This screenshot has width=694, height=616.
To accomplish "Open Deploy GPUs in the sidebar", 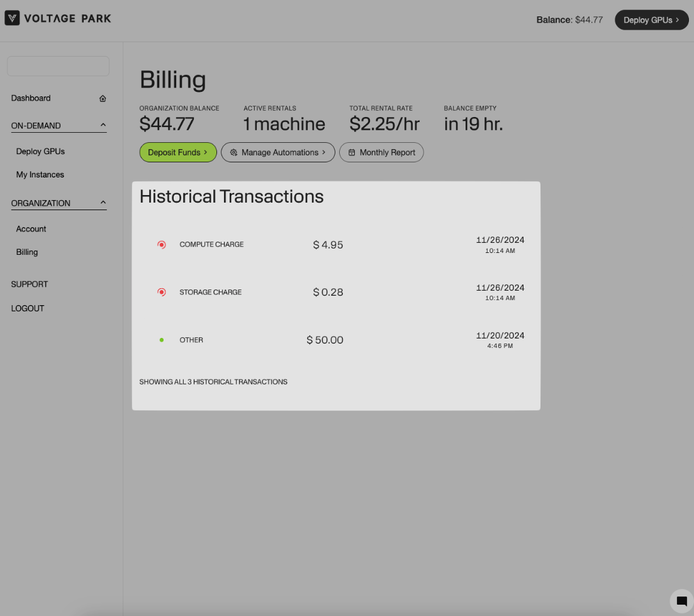I will point(40,152).
